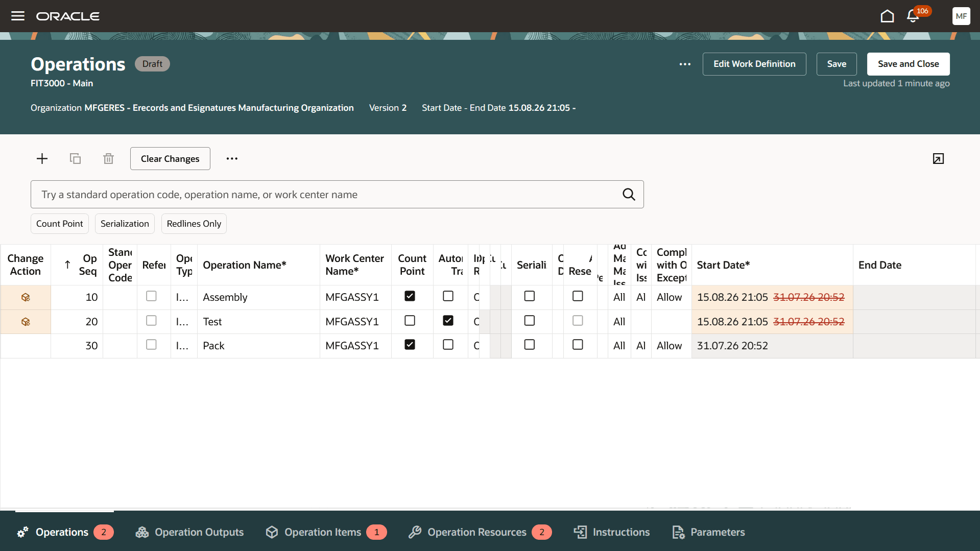Toggle Referenced checkbox for Assembly row
980x551 pixels.
[x=151, y=296]
